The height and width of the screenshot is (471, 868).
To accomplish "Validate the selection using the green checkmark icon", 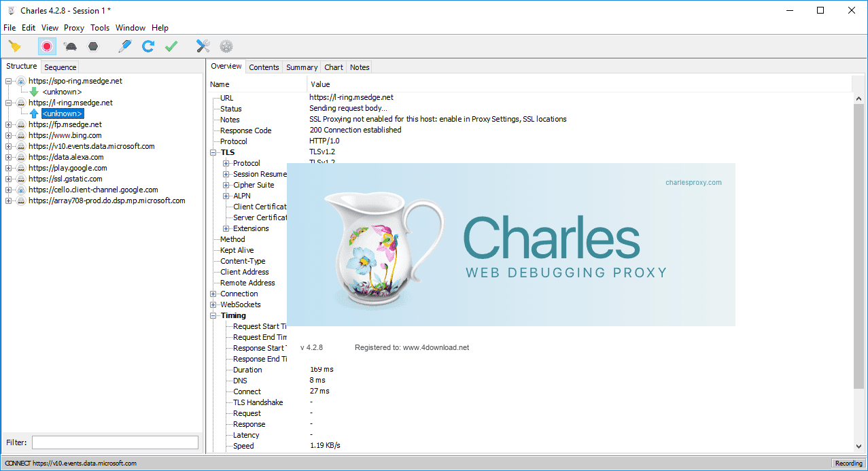I will click(x=171, y=46).
